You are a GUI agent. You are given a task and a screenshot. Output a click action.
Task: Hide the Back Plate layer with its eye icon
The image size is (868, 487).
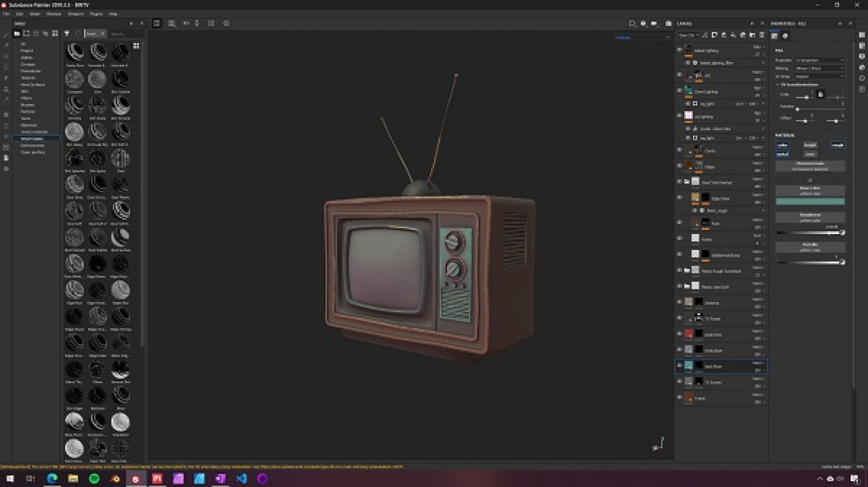pos(680,365)
